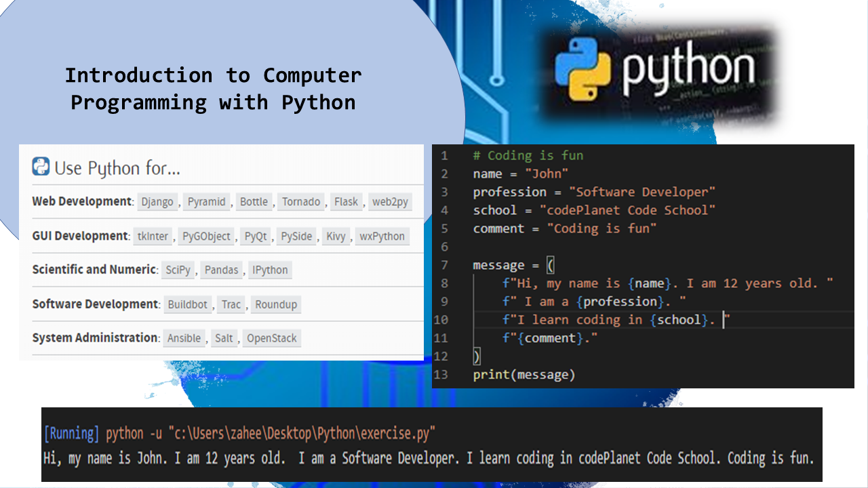Screen dimensions: 868x488
Task: Click the 'Use Python for...' title text
Action: (x=117, y=168)
